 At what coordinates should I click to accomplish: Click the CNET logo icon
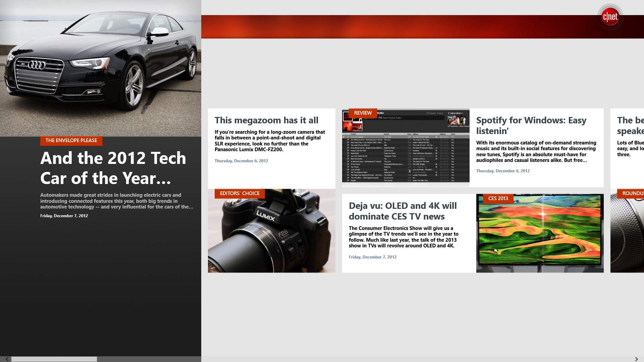coord(610,17)
